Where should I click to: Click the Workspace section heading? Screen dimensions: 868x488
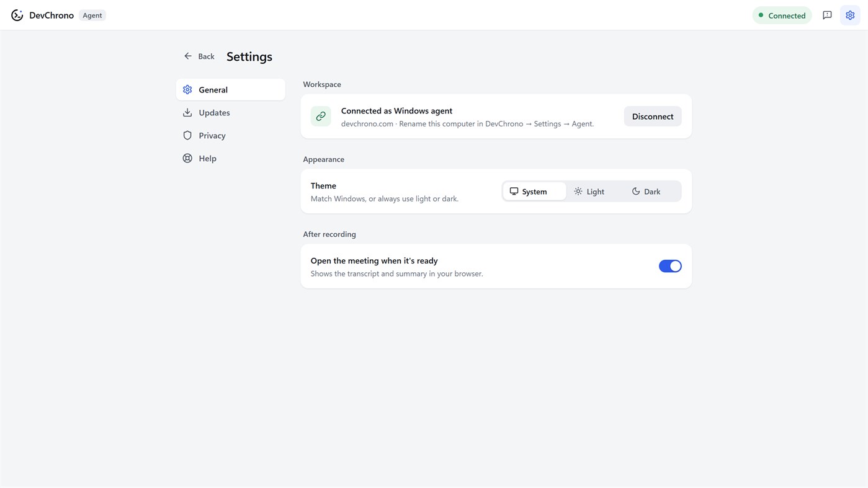(x=322, y=84)
